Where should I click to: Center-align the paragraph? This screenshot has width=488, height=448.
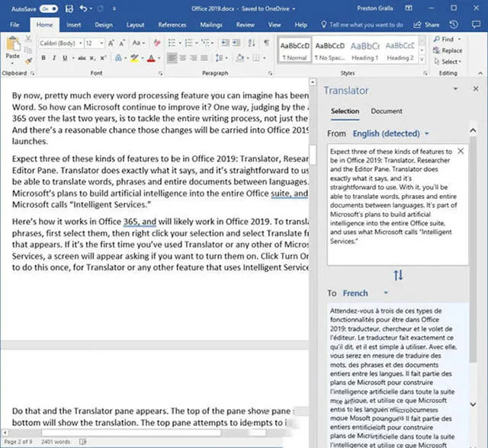183,58
